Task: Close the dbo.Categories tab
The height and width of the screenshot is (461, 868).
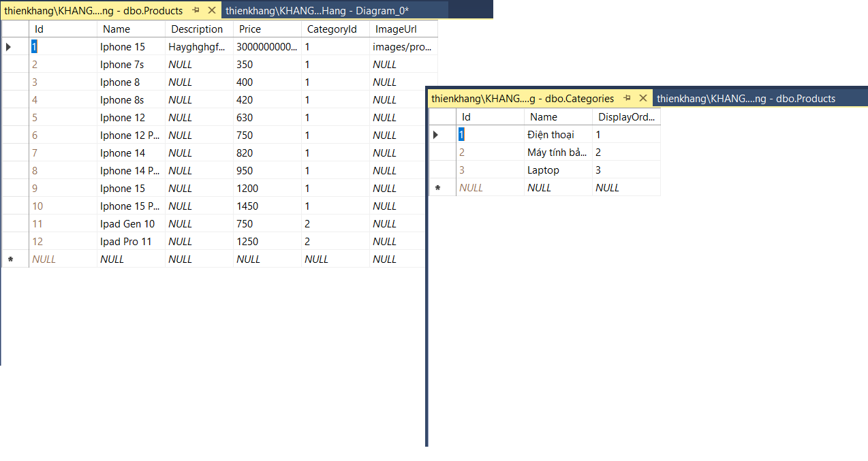Action: click(642, 98)
